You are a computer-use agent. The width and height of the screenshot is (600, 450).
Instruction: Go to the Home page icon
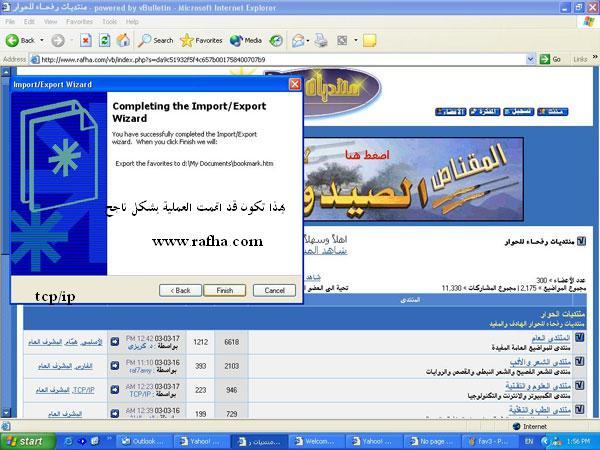tap(123, 40)
